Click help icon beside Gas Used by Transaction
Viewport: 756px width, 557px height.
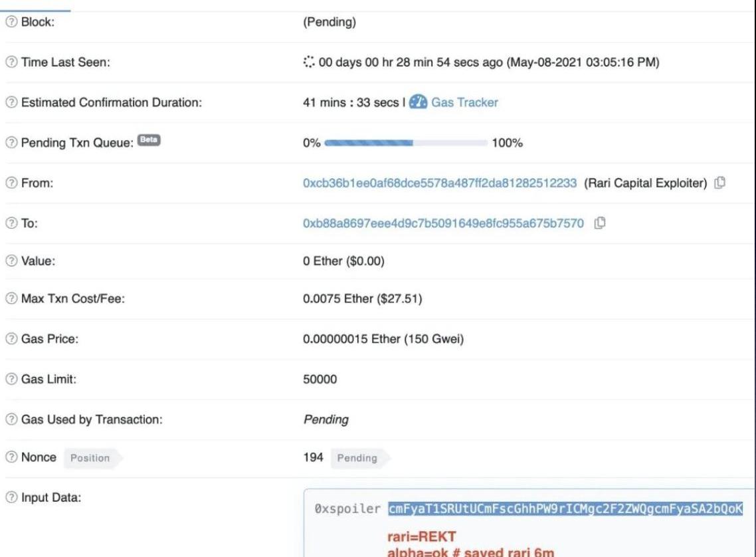tap(10, 419)
